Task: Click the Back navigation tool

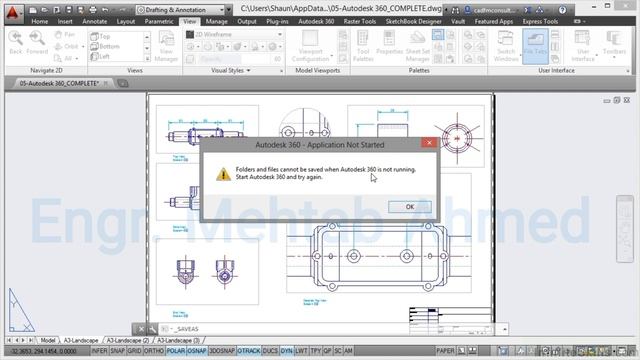Action: [16, 42]
